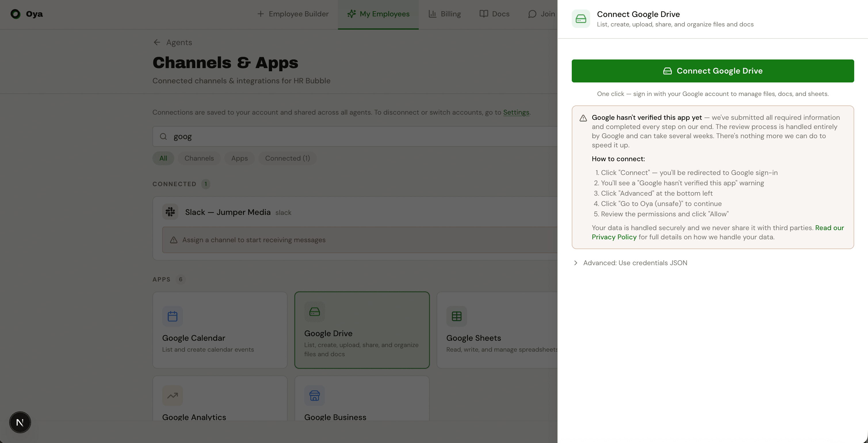Expand Advanced: Use credentials JSON
This screenshot has width=868, height=443.
(x=635, y=263)
